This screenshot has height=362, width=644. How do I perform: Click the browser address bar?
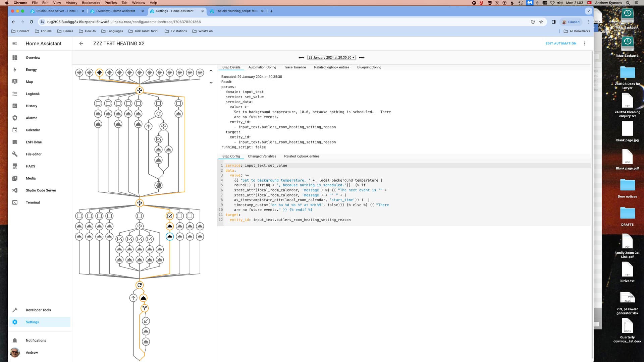click(201, 22)
